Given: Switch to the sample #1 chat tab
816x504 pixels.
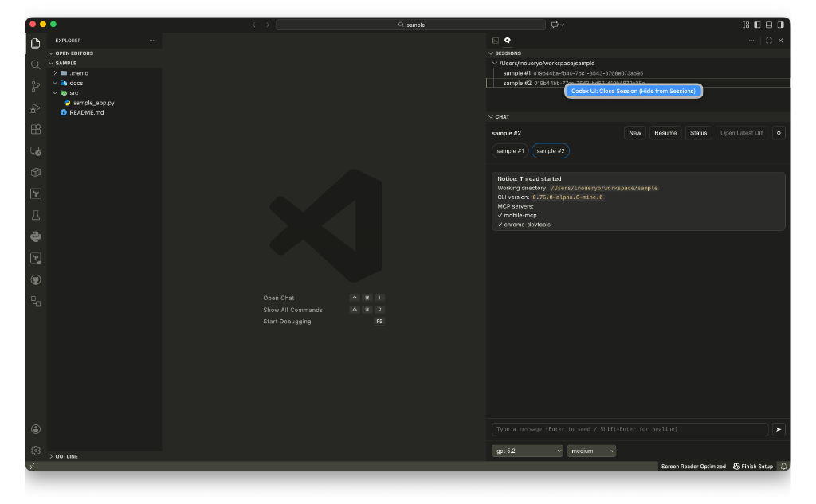Looking at the screenshot, I should click(510, 150).
